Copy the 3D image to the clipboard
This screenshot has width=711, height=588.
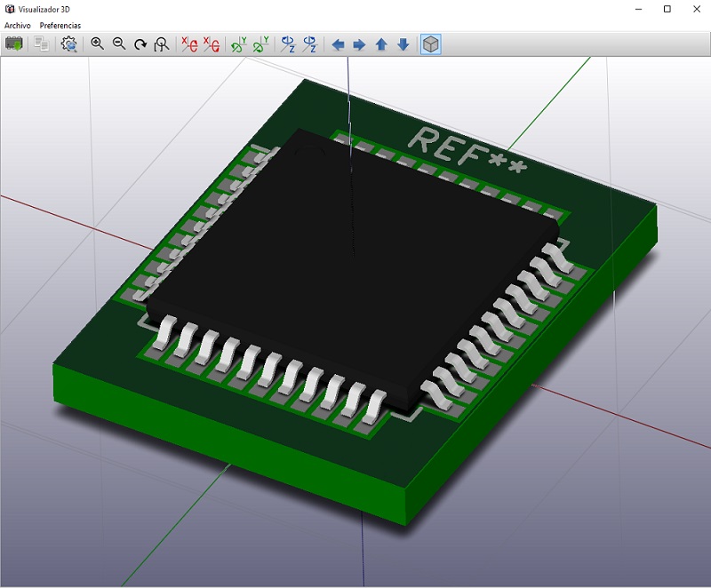42,44
